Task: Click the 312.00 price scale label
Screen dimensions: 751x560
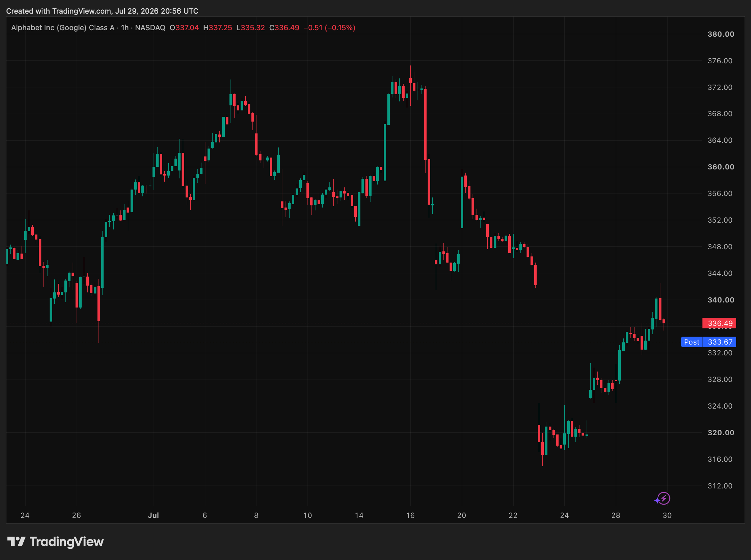Action: coord(720,486)
